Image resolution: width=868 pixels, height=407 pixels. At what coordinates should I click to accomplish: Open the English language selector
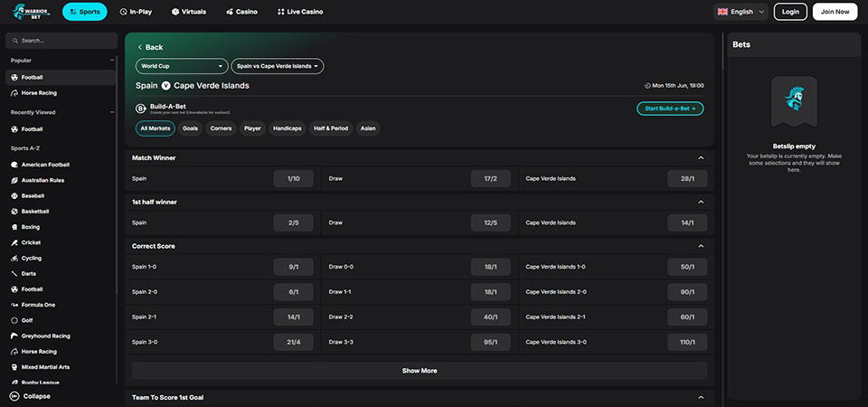741,12
